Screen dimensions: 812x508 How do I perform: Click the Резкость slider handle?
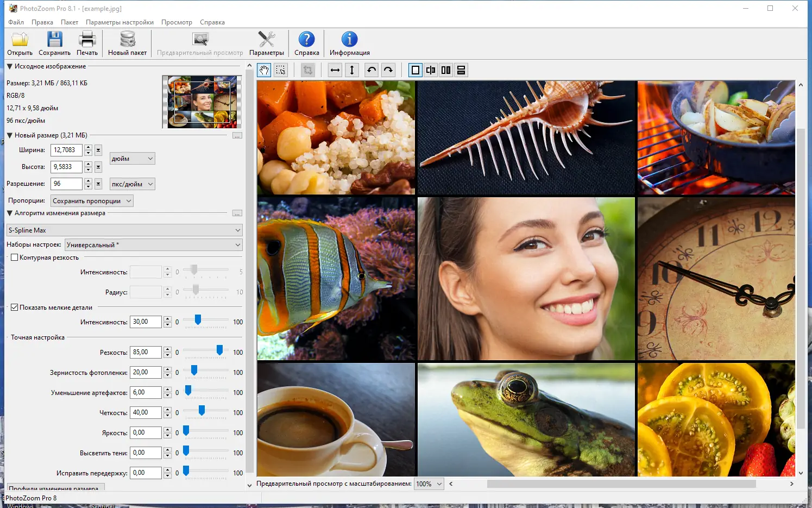click(219, 350)
